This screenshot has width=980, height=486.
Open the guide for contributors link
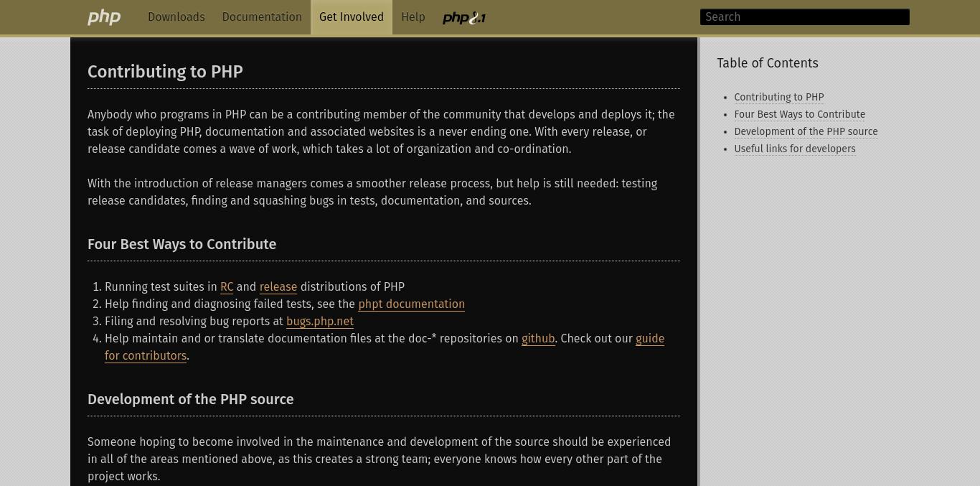[650, 339]
